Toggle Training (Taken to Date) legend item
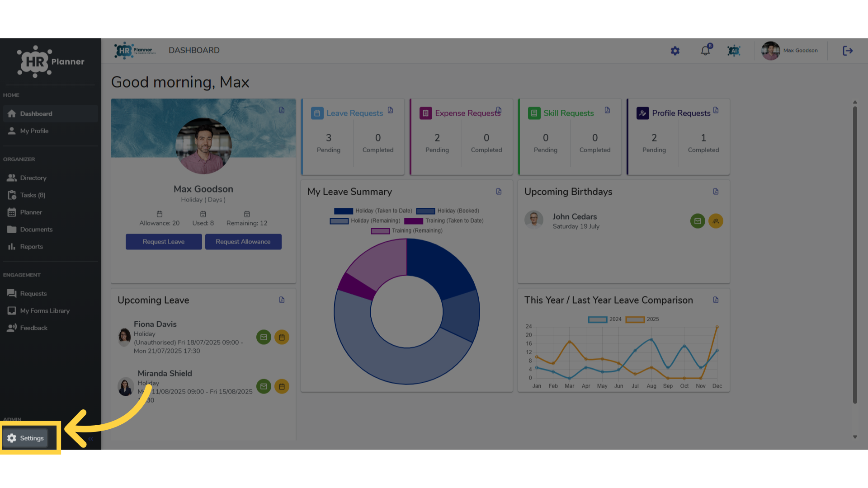The width and height of the screenshot is (868, 488). [444, 221]
